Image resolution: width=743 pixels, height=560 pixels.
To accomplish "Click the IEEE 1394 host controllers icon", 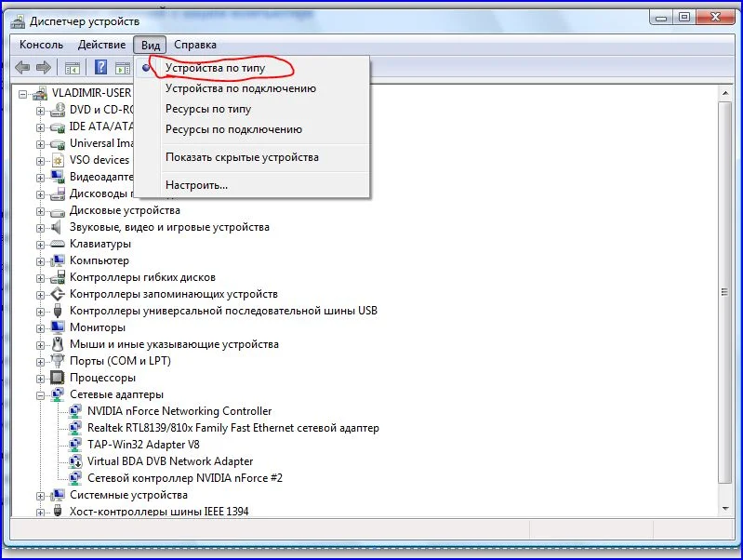I will pyautogui.click(x=58, y=511).
